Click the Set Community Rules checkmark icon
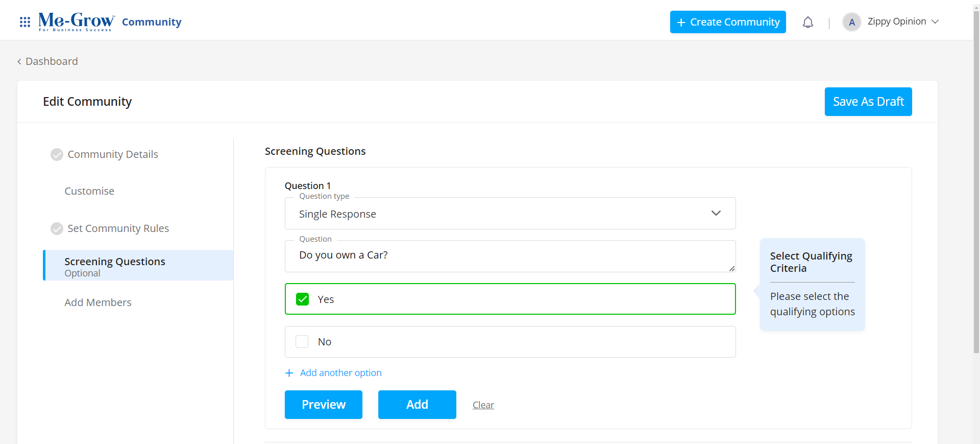The width and height of the screenshot is (980, 444). (57, 228)
